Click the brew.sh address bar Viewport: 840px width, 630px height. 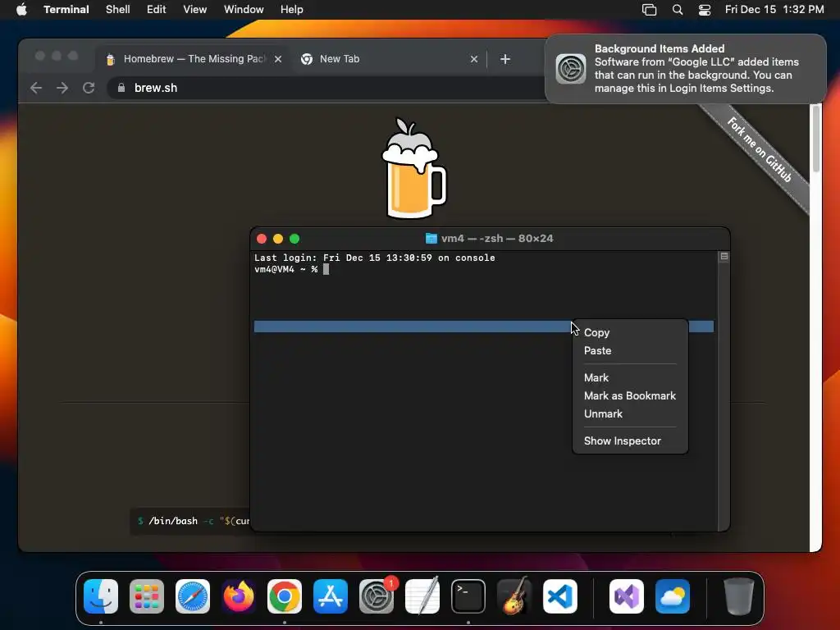tap(326, 88)
